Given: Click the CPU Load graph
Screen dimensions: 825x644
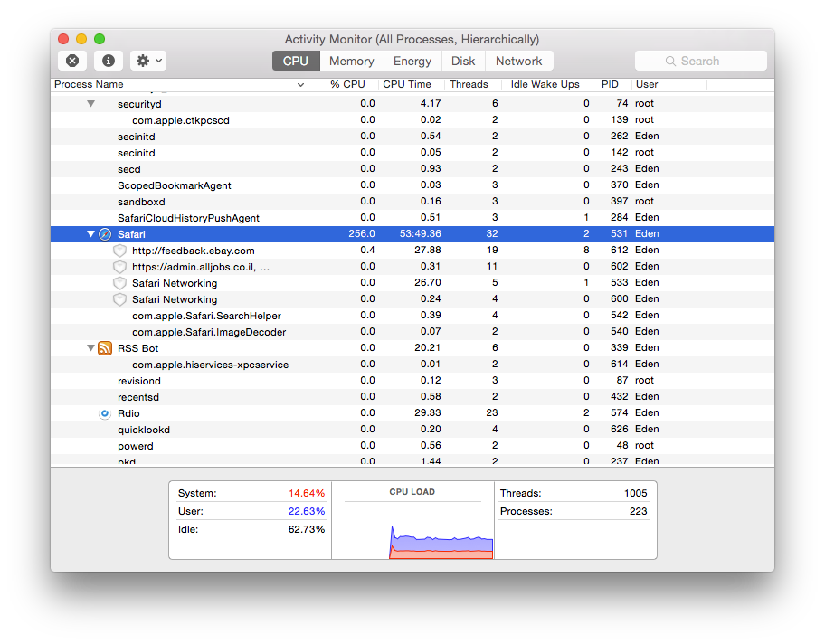Looking at the screenshot, I should (412, 529).
